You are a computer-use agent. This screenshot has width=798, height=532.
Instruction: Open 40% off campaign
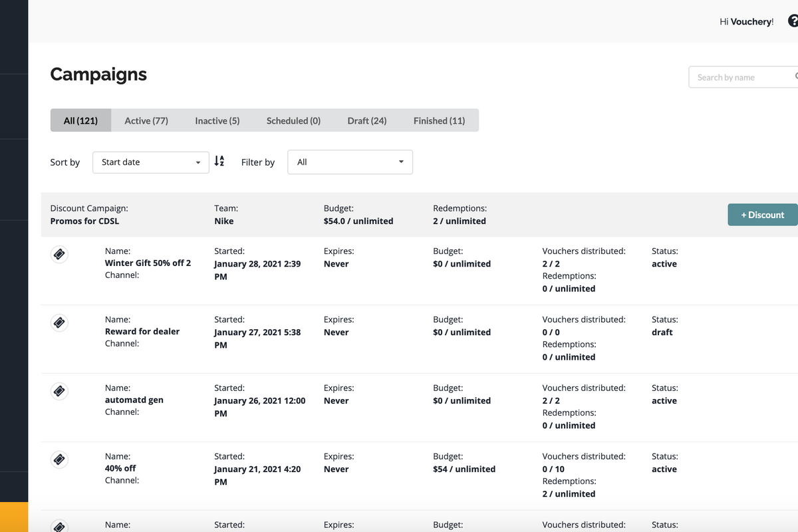[120, 468]
